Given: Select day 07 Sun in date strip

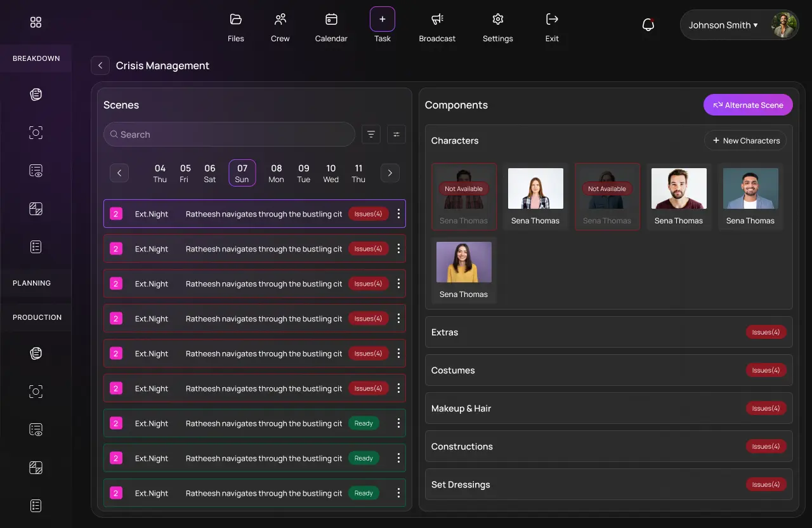Looking at the screenshot, I should [242, 173].
